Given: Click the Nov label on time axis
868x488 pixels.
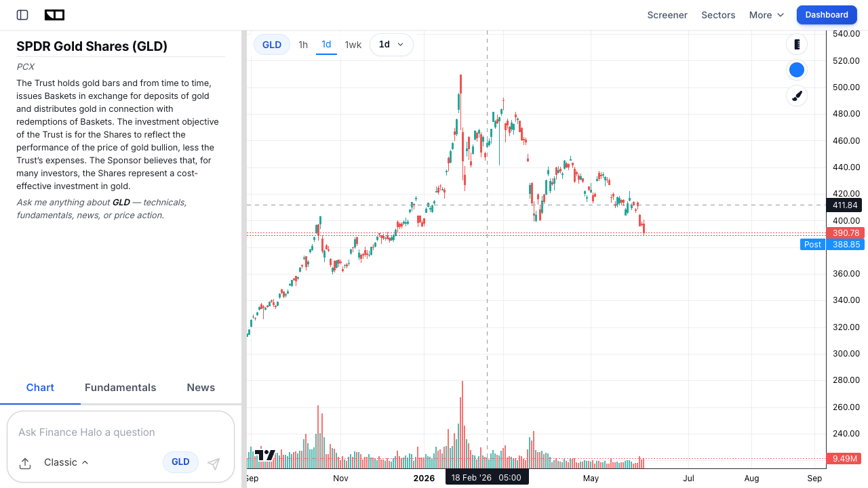Looking at the screenshot, I should point(340,479).
